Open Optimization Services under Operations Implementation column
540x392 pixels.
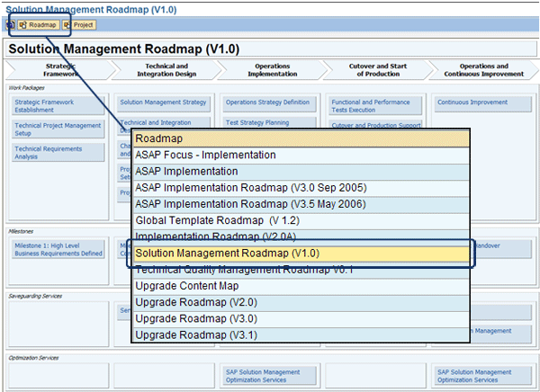[x=269, y=376]
